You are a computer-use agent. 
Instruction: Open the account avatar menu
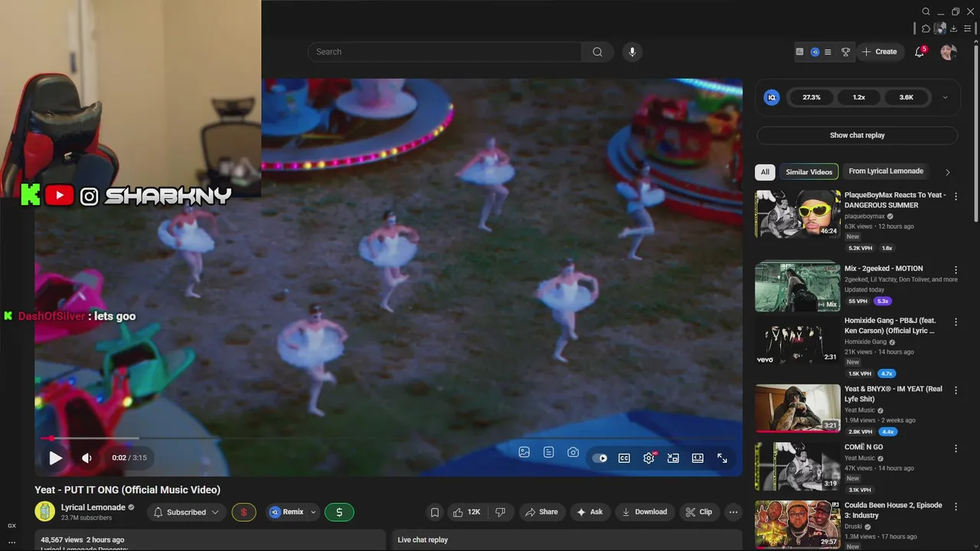click(949, 52)
